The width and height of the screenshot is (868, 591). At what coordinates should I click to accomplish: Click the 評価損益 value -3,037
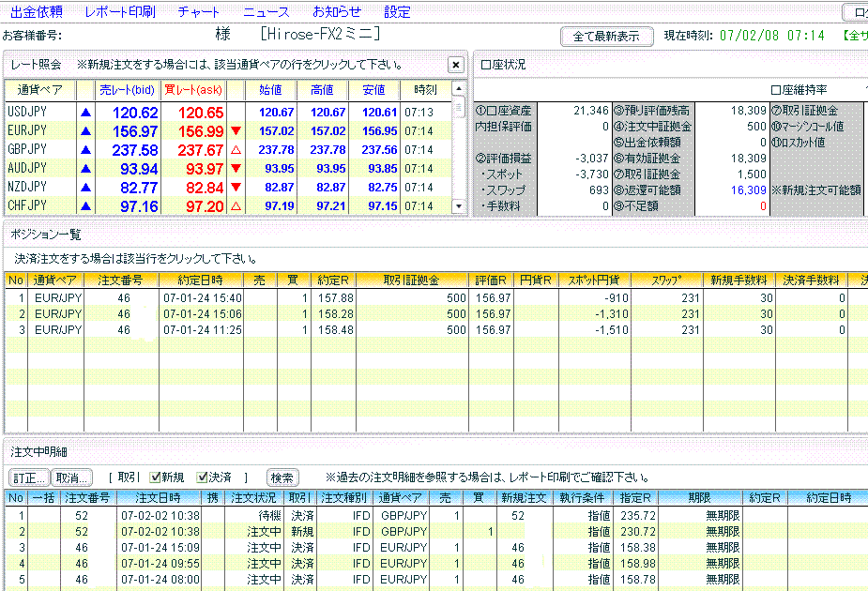point(592,159)
